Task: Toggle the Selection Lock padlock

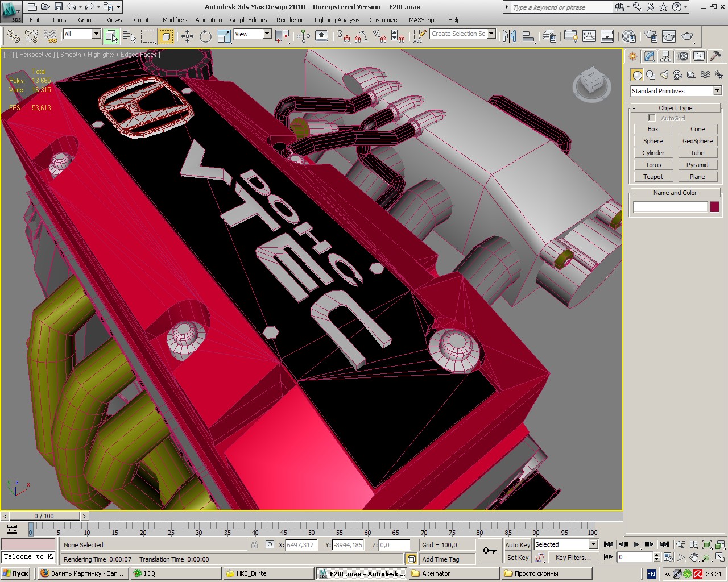Action: [x=254, y=545]
